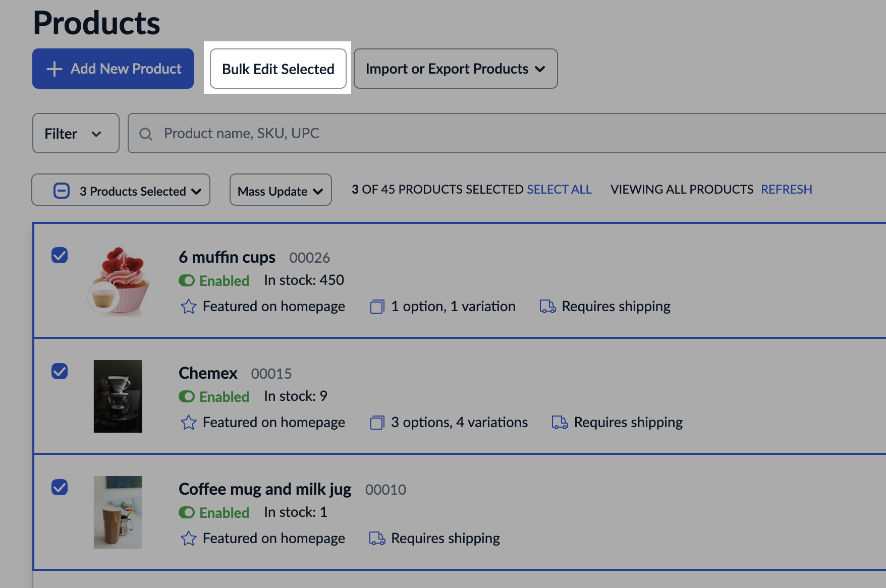
Task: Click the REFRESH link
Action: point(786,189)
